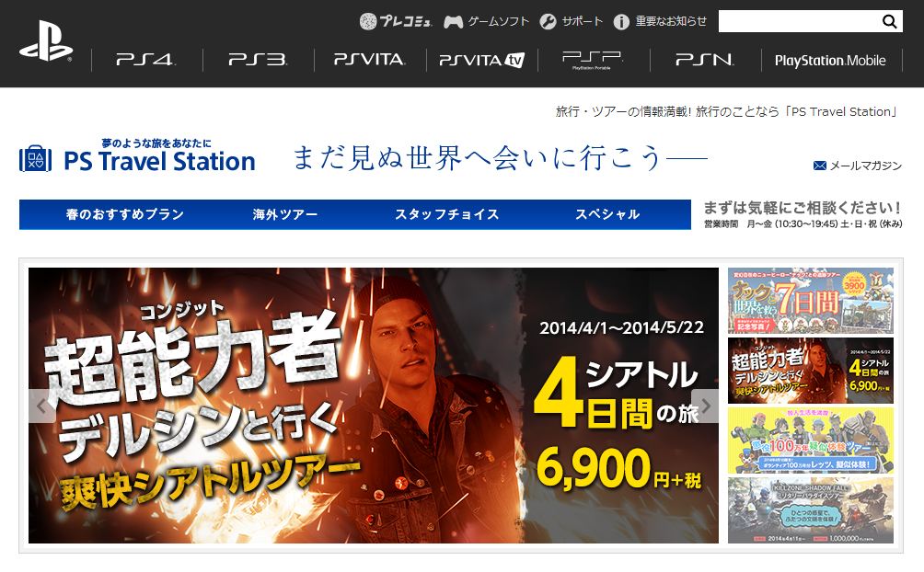The height and width of the screenshot is (572, 924).
Task: Select the PS VITA TV navigation item
Action: tap(481, 60)
